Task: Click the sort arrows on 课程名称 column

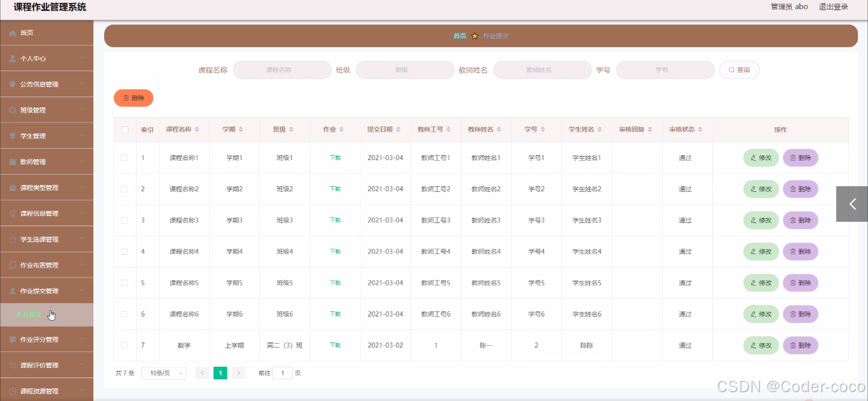Action: [x=197, y=130]
